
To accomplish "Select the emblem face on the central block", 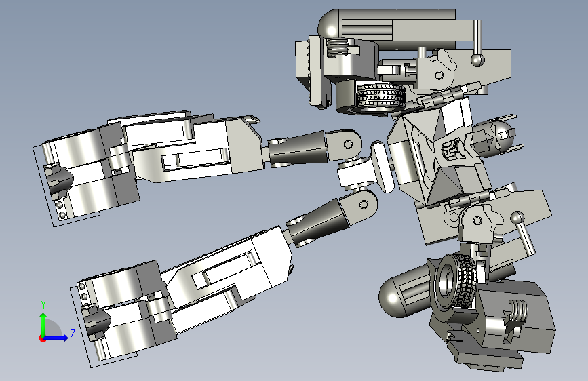I will tap(452, 148).
